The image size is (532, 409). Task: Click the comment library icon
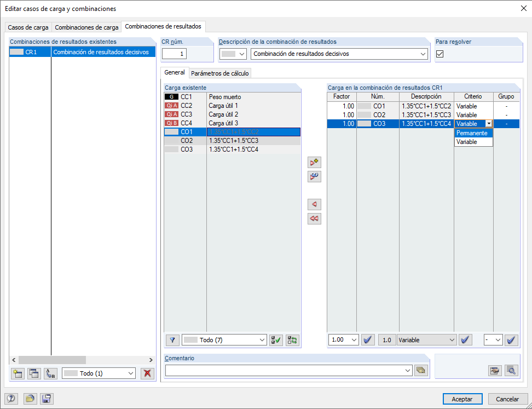tap(421, 370)
